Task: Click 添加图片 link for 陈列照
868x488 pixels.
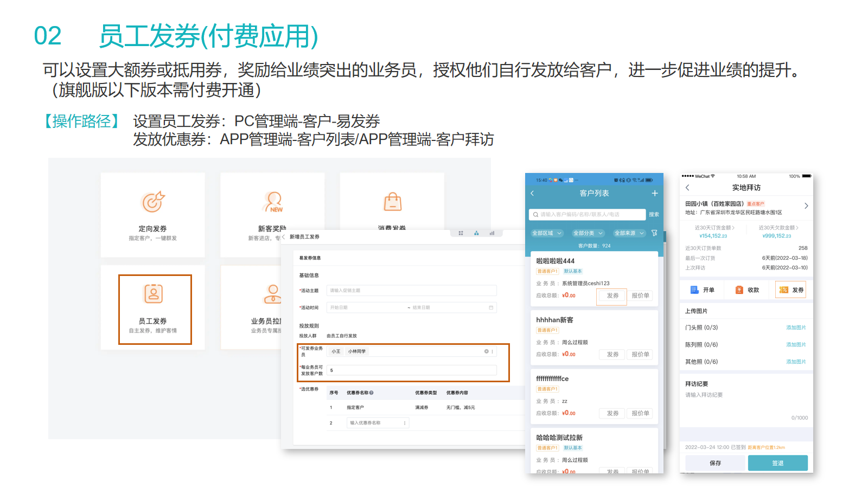Action: 796,345
